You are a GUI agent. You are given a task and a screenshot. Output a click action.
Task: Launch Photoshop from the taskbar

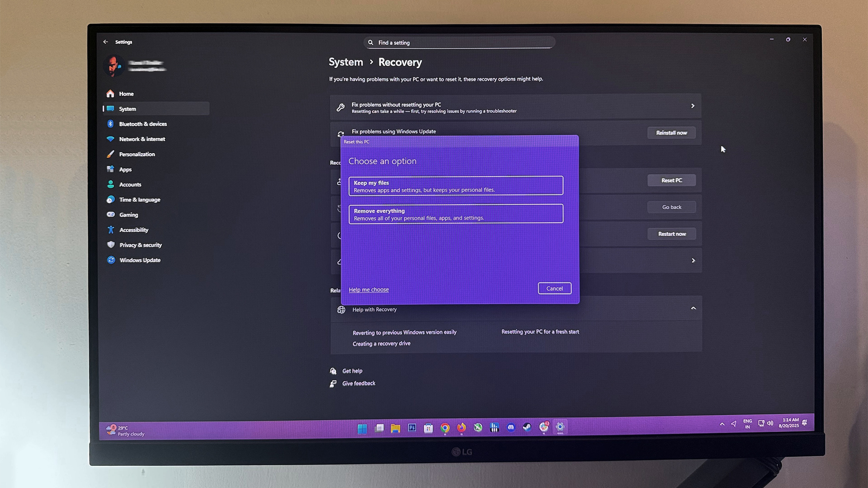click(412, 427)
